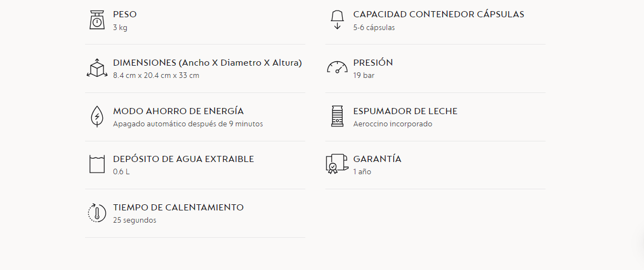Click the capsule container icon
Screen dimensions: 644x270
(x=337, y=20)
